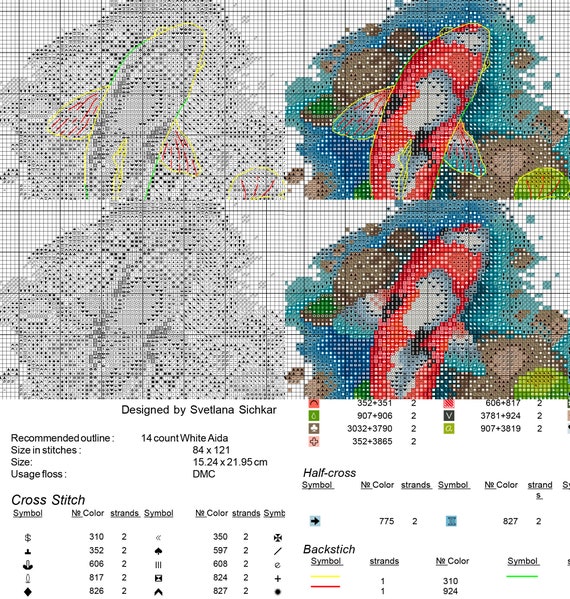Click the green swatch for 907+906
Image resolution: width=570 pixels, height=599 pixels.
point(314,416)
